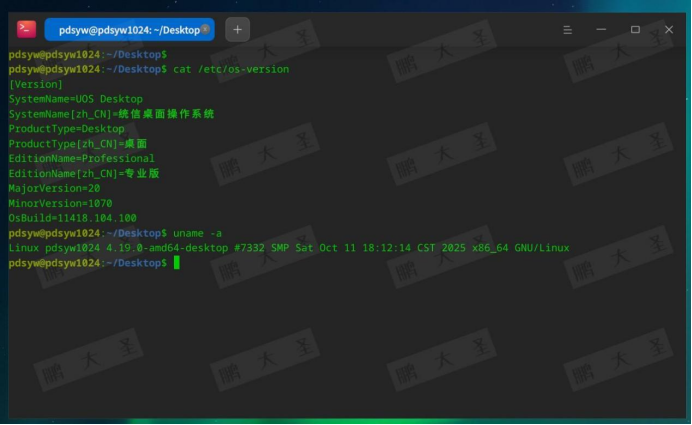
Task: Click the 'SystemName[zh_CN]=统信桌面操作系统' line
Action: coord(111,114)
